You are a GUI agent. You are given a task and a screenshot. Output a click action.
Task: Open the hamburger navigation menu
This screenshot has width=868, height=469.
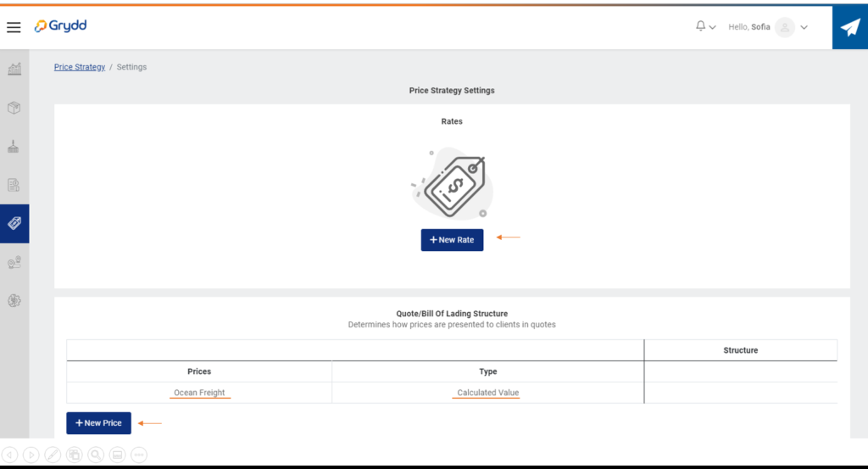point(14,27)
